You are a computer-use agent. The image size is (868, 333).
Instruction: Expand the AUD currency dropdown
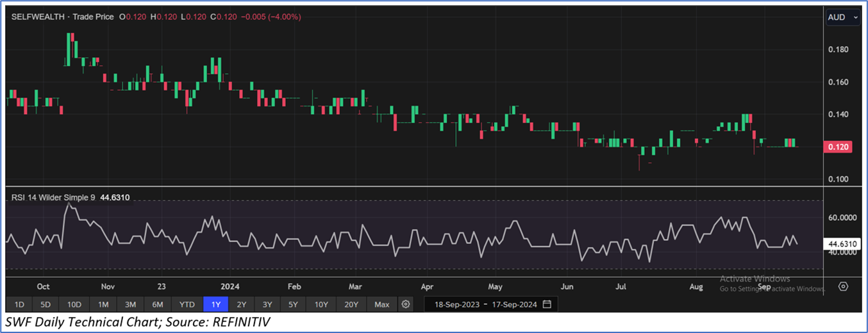pos(842,18)
